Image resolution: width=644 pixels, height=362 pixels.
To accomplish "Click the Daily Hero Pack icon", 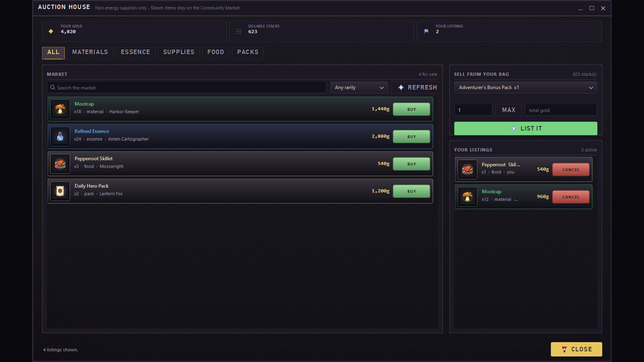I will tap(60, 191).
